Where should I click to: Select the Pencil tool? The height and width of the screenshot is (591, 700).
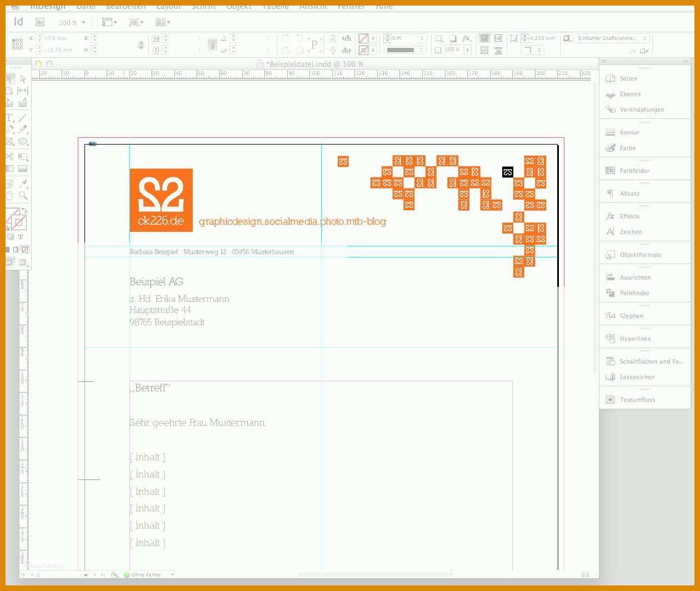[x=23, y=129]
